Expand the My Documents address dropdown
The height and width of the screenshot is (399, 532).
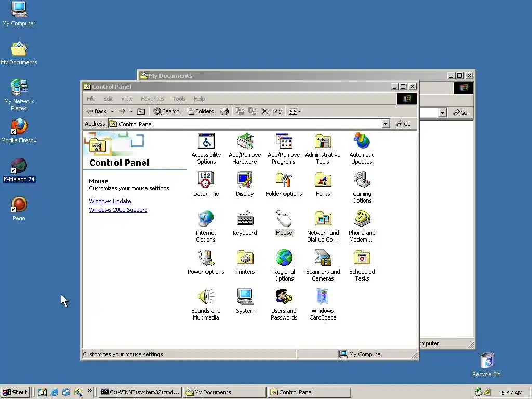coord(442,113)
